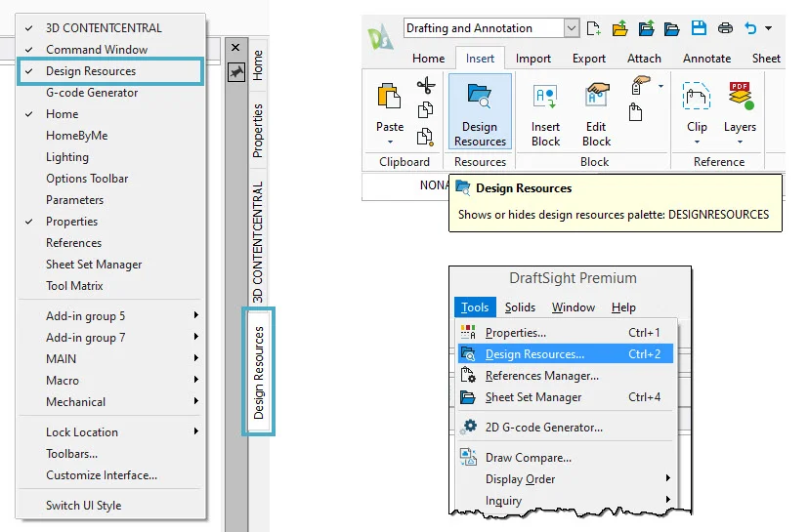Image resolution: width=809 pixels, height=532 pixels.
Task: Click the Save floppy disk icon
Action: point(699,28)
